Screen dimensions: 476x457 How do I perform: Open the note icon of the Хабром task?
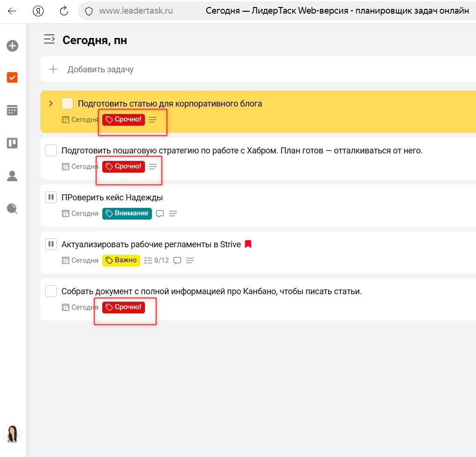tap(153, 167)
